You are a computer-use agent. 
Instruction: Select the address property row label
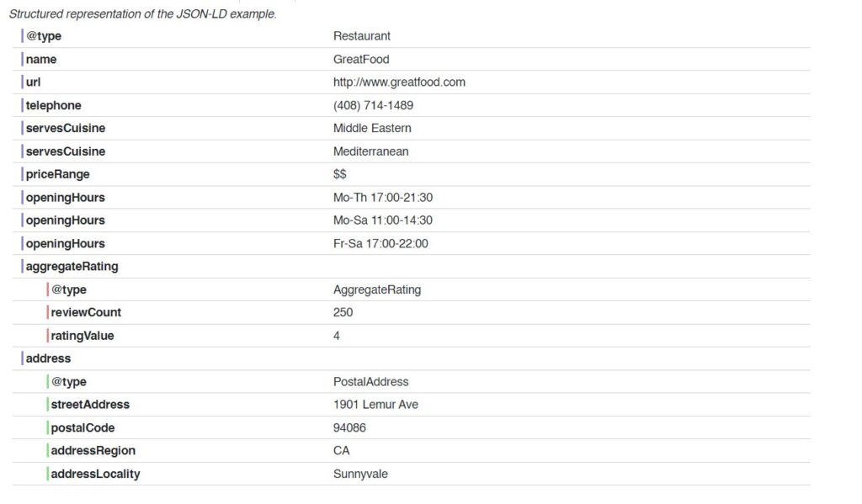(x=48, y=358)
